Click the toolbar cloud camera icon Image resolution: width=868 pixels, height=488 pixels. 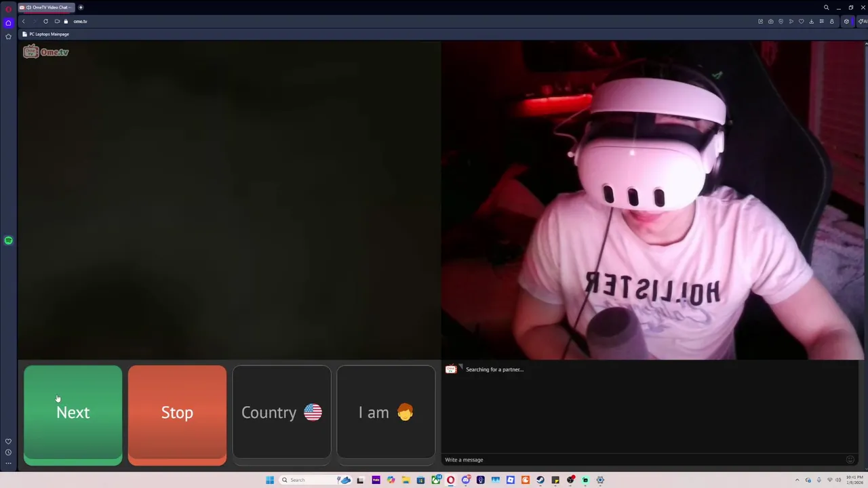pyautogui.click(x=771, y=21)
